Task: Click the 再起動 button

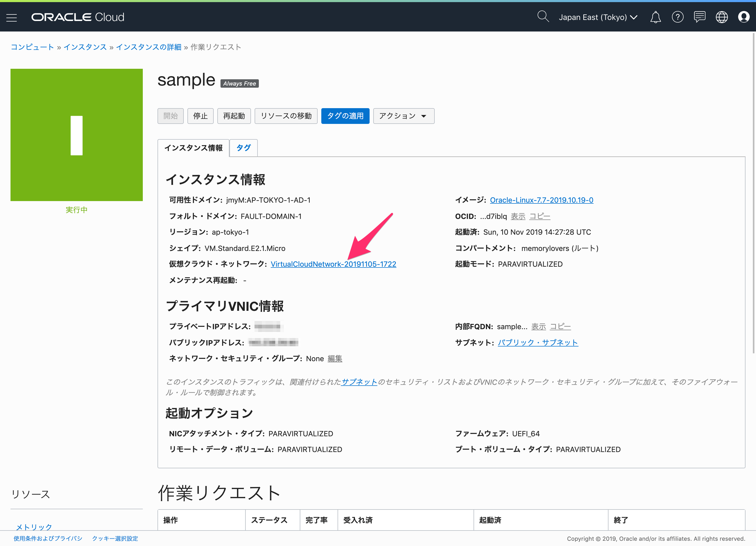Action: coord(234,116)
